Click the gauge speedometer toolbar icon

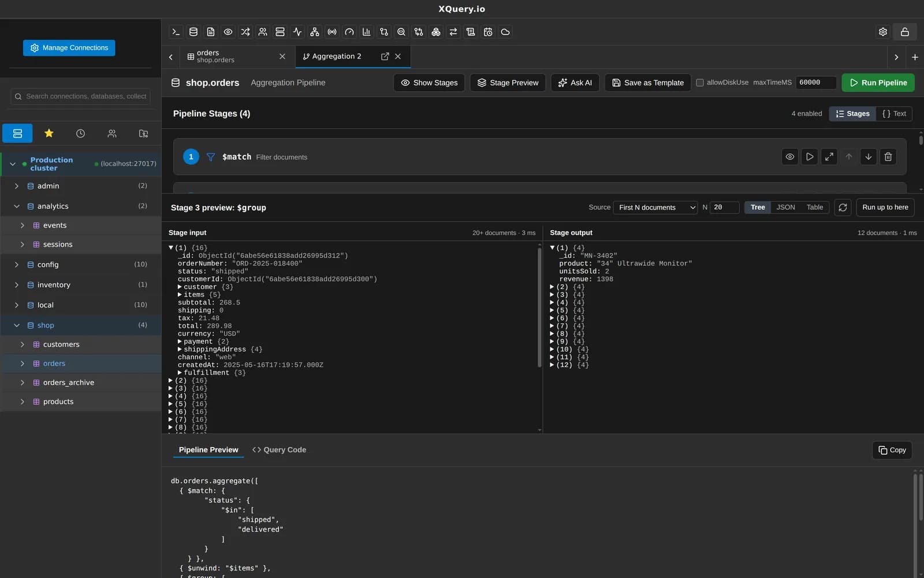pyautogui.click(x=349, y=32)
